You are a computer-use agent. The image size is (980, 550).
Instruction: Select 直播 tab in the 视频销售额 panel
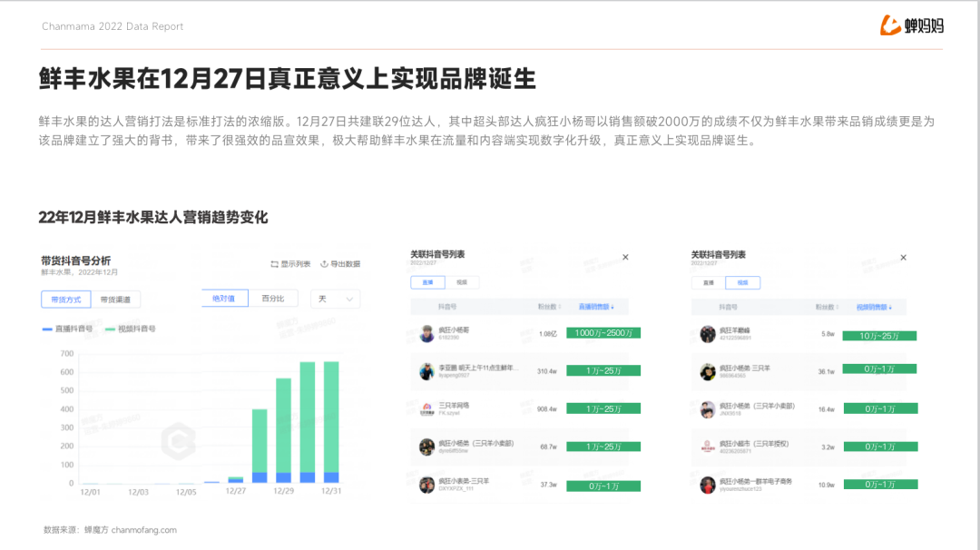(x=709, y=282)
